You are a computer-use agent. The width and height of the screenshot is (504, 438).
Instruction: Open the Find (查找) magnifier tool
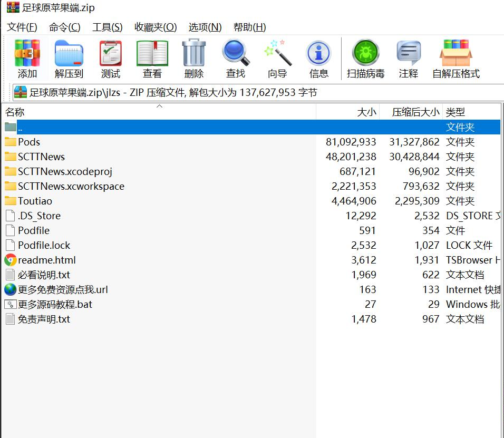[236, 59]
